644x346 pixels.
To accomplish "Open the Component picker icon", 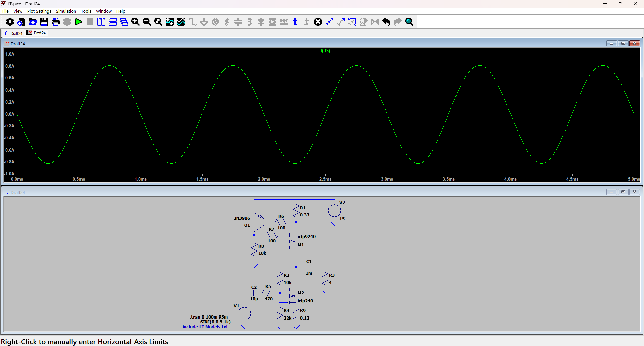I will [x=272, y=22].
